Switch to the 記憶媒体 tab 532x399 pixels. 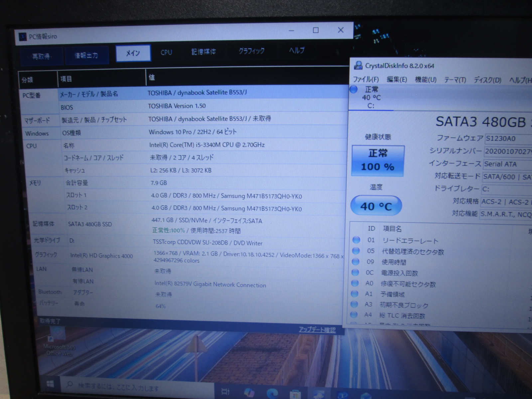203,52
